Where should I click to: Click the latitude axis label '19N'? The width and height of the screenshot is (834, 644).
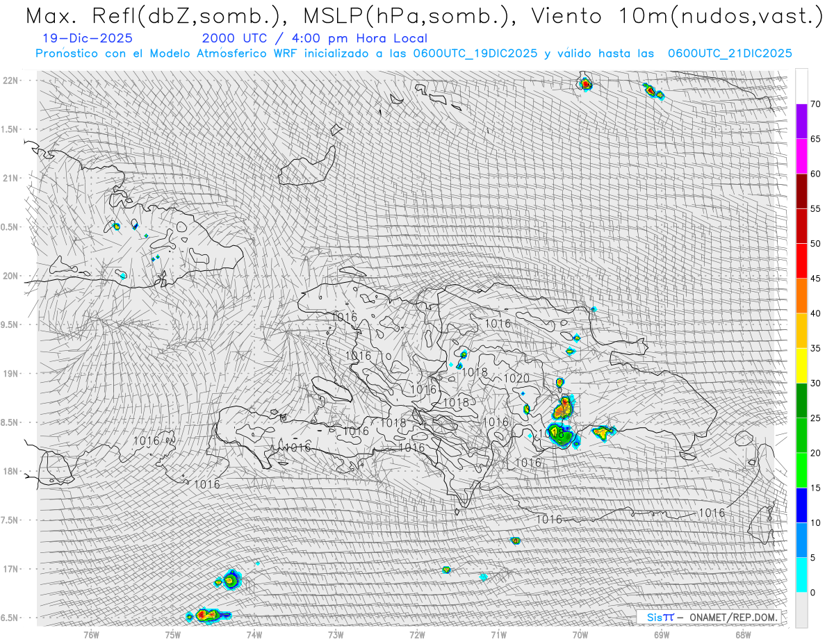point(10,373)
